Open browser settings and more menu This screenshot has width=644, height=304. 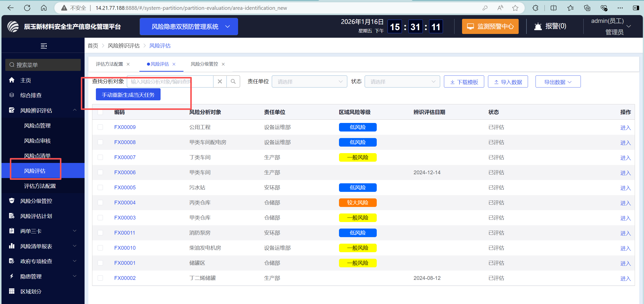620,8
